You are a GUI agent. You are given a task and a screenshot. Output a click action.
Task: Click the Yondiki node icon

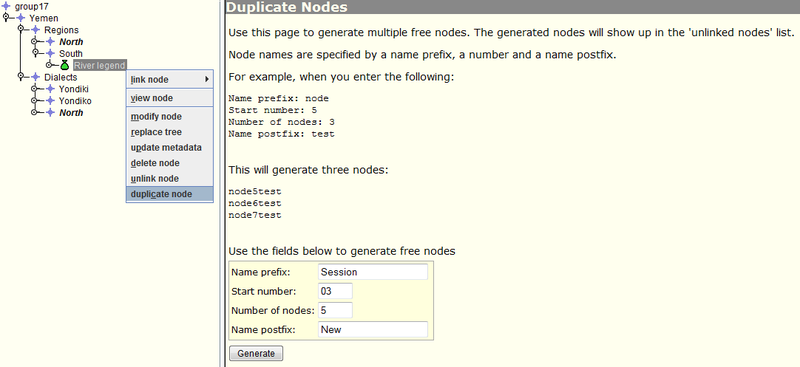coord(50,89)
